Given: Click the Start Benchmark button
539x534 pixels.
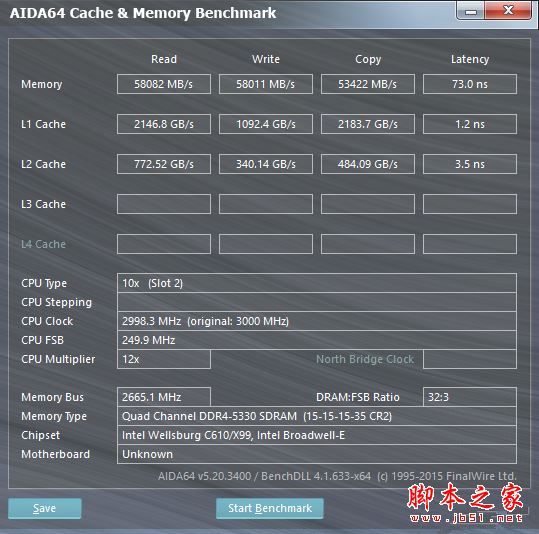Looking at the screenshot, I should coord(270,508).
